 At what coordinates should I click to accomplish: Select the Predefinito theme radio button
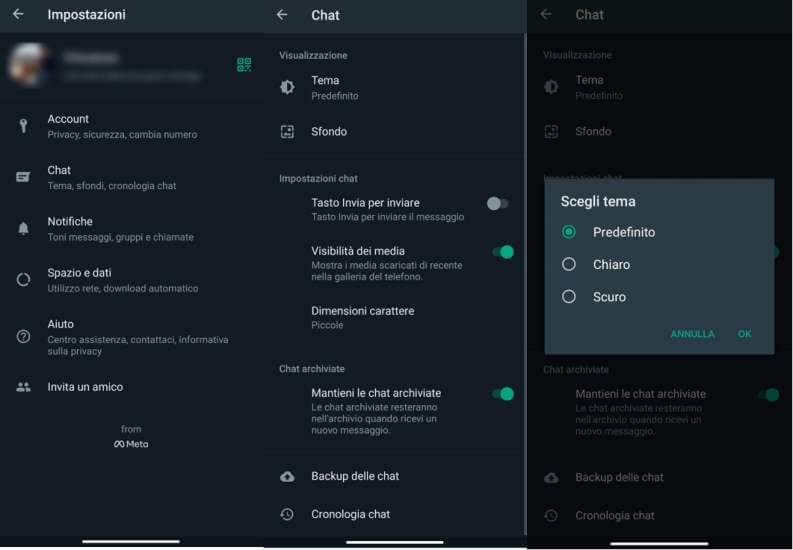click(569, 232)
